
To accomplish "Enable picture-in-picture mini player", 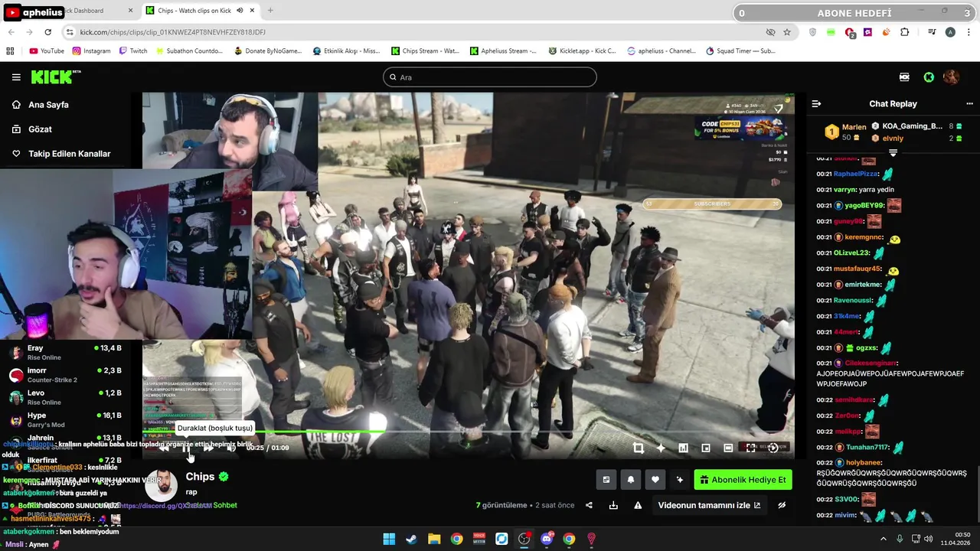I will (706, 448).
